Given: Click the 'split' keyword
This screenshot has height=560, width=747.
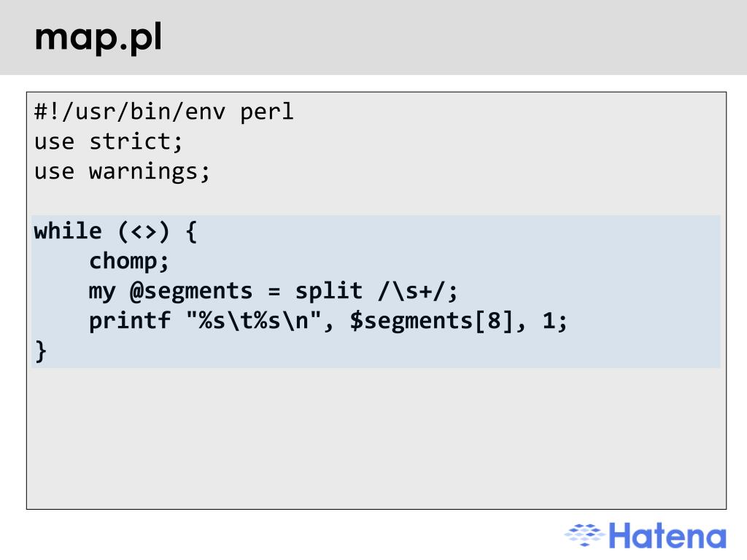Looking at the screenshot, I should coord(329,291).
